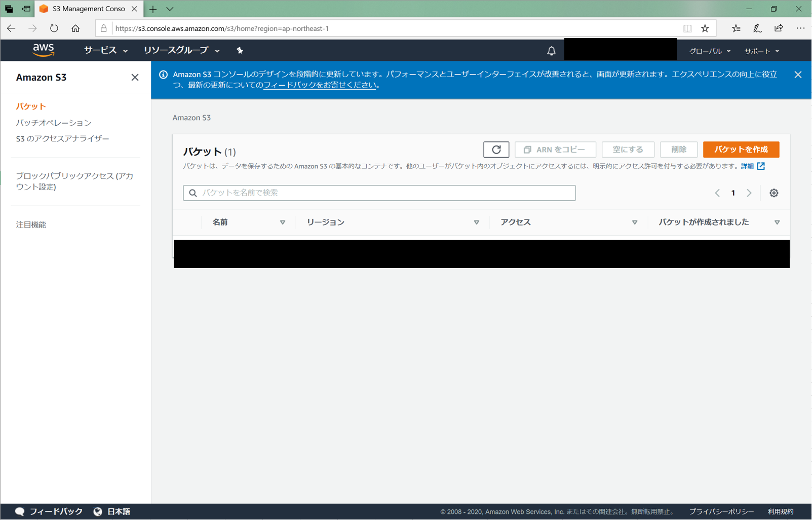This screenshot has height=520, width=812.
Task: Open the notifications bell icon
Action: [551, 51]
